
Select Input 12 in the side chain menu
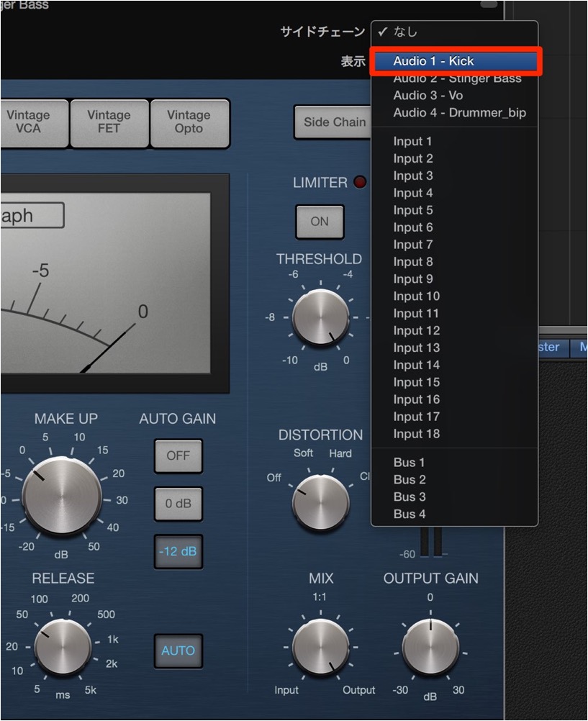point(455,331)
